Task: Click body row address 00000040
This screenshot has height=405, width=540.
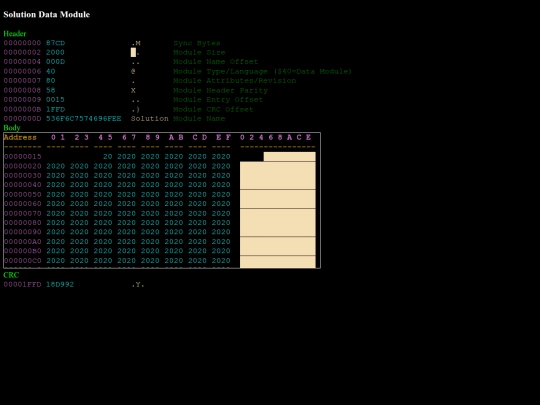Action: coord(22,185)
